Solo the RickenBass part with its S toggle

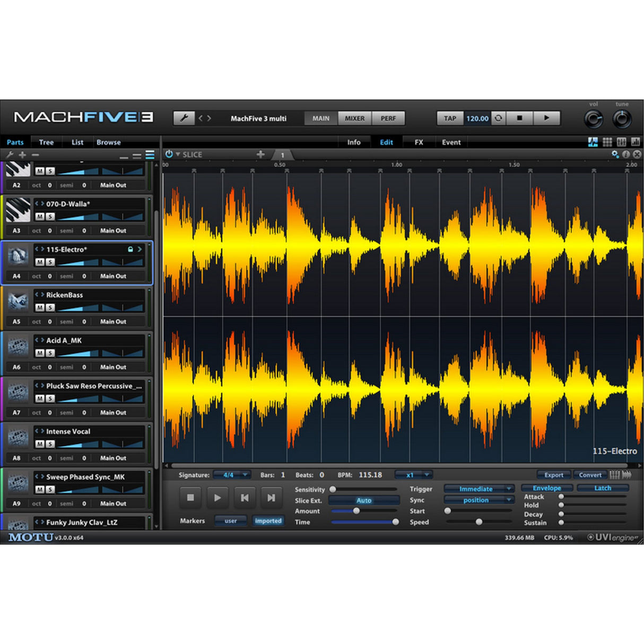coord(49,307)
